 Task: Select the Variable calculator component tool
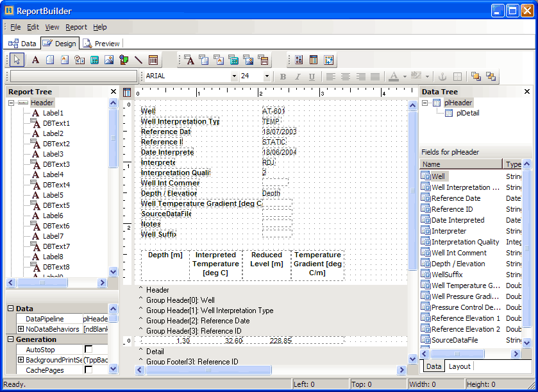point(94,60)
